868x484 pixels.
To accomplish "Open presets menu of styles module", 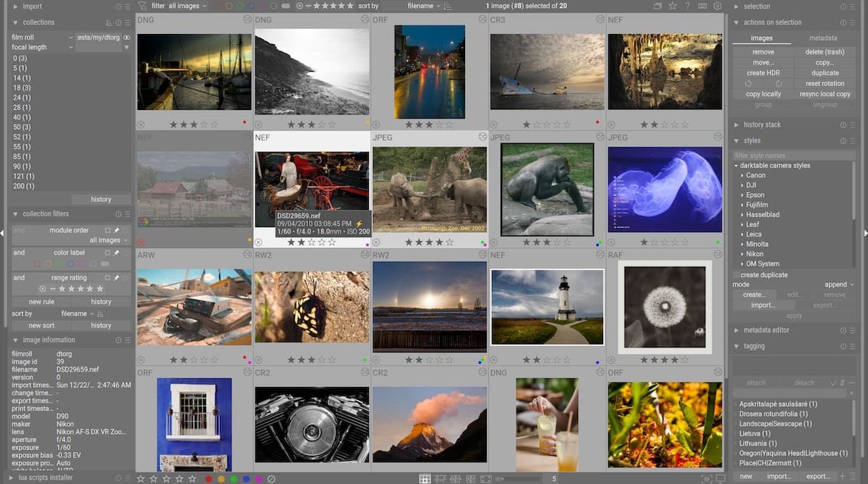I will 853,141.
